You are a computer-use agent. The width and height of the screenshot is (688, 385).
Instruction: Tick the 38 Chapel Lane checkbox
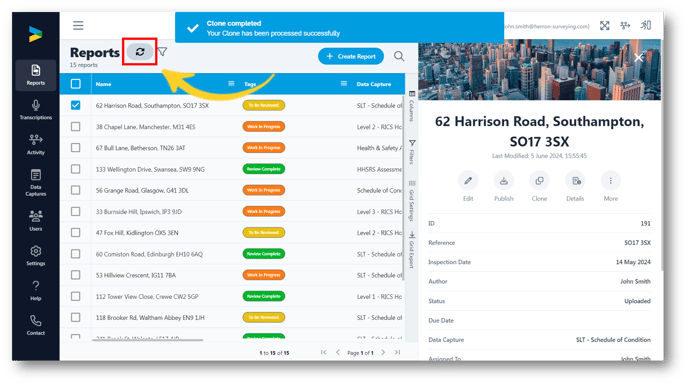75,126
